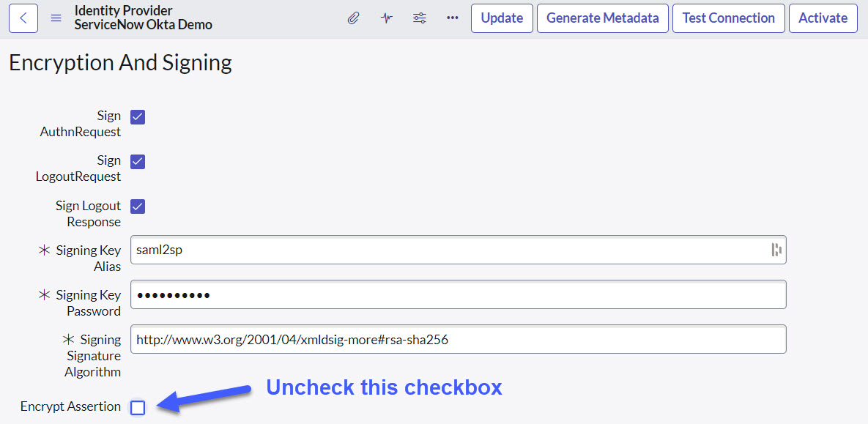Focus the Signing Key Alias field
Viewport: 868px width, 424px height.
pos(447,250)
